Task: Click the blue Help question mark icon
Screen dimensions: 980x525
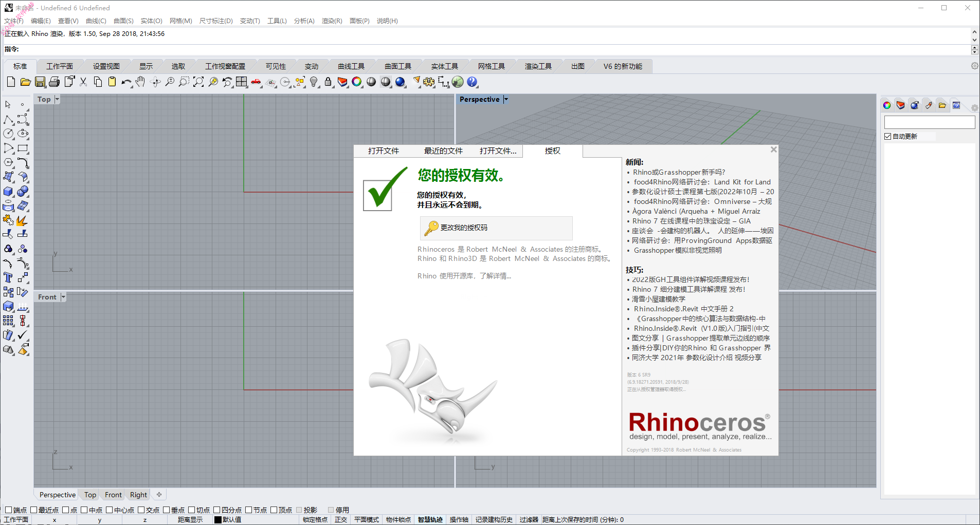Action: (472, 82)
